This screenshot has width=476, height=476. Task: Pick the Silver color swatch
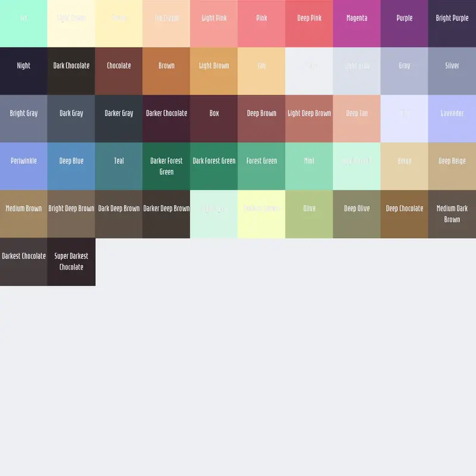pyautogui.click(x=452, y=71)
